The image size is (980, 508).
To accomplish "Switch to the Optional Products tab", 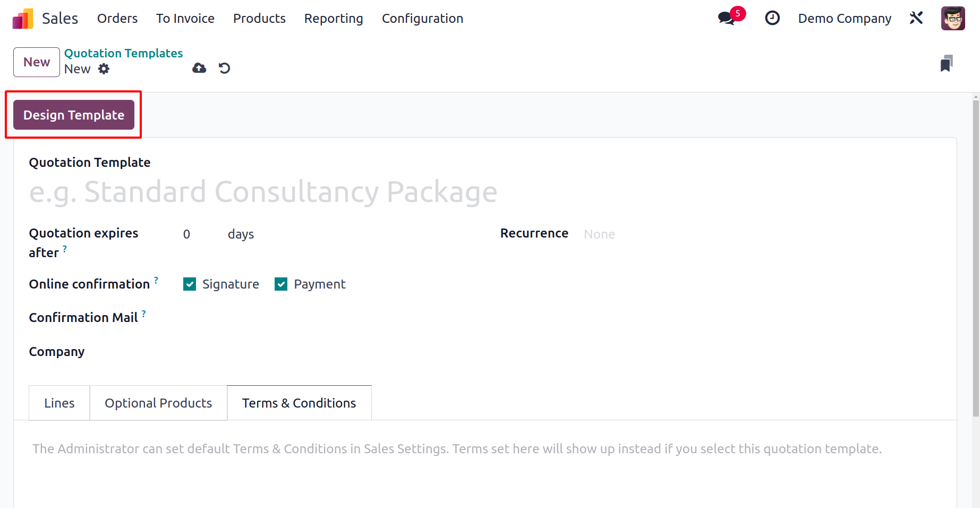I will click(x=158, y=403).
